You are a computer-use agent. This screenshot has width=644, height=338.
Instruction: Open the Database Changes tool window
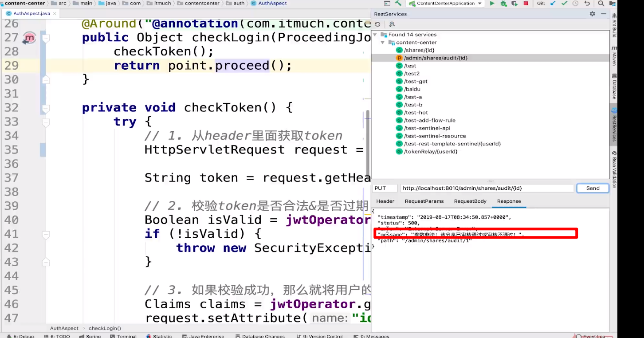260,336
